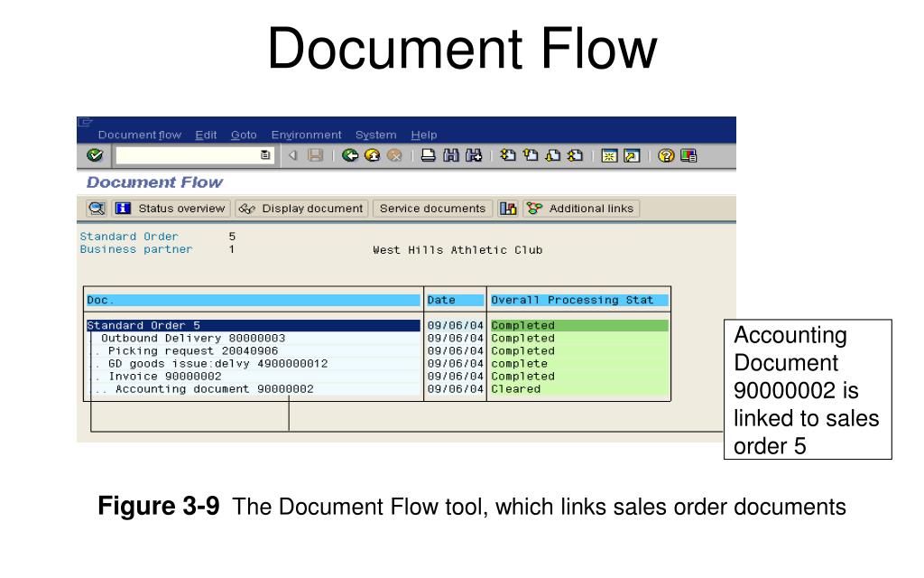Open the Help menu
The image size is (924, 578).
[424, 135]
